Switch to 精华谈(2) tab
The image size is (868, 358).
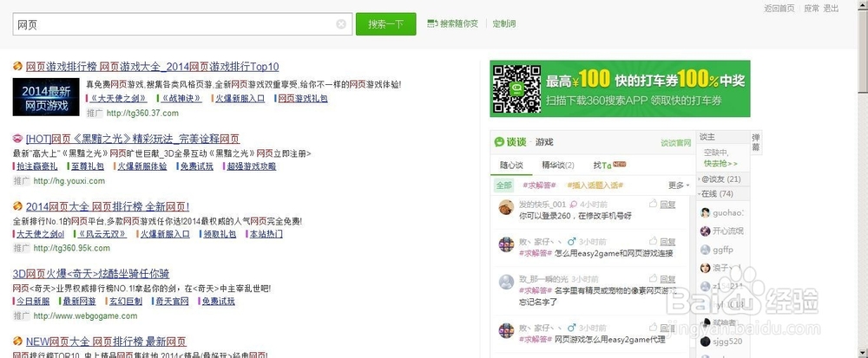[558, 166]
